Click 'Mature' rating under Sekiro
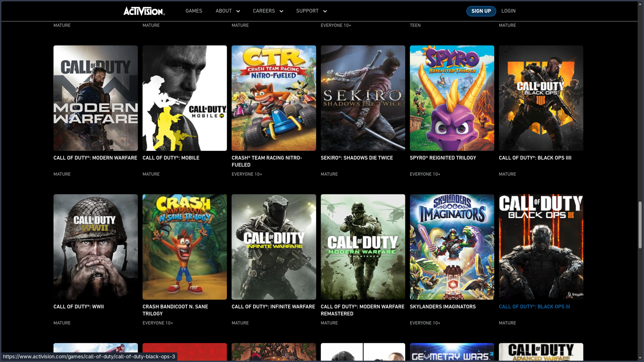This screenshot has height=362, width=644. point(329,174)
